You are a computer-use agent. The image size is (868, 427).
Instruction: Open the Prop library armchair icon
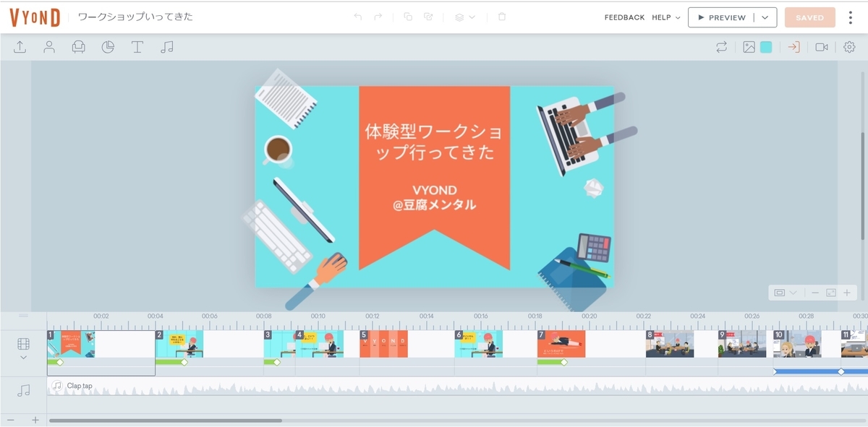click(x=78, y=47)
